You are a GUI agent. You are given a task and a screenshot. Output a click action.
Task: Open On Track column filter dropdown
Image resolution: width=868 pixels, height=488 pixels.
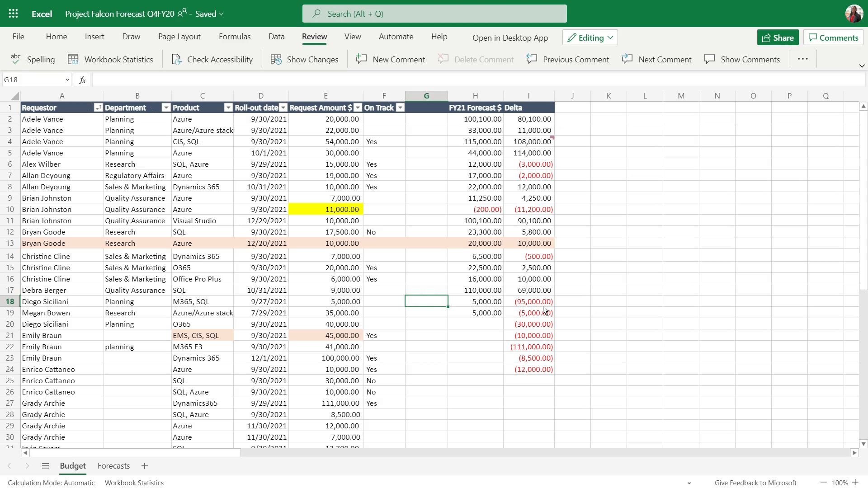click(x=400, y=108)
